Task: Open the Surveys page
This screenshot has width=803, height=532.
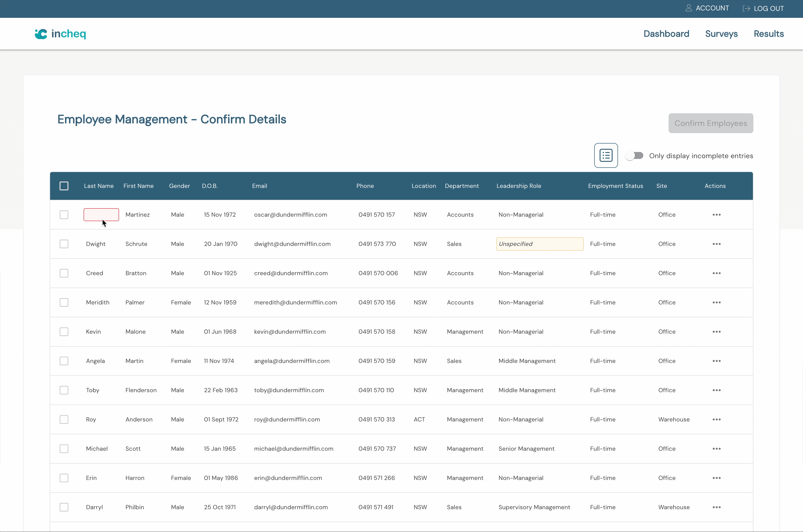Action: [721, 33]
